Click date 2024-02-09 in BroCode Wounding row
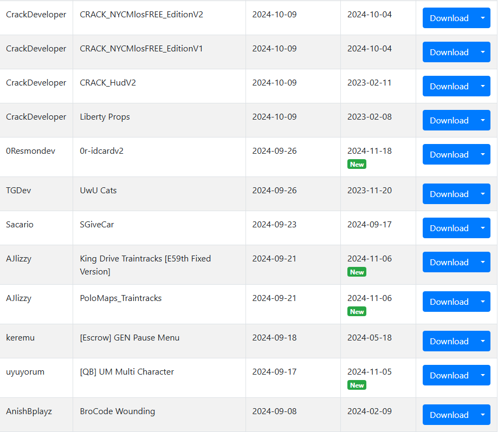504x432 pixels. point(370,411)
